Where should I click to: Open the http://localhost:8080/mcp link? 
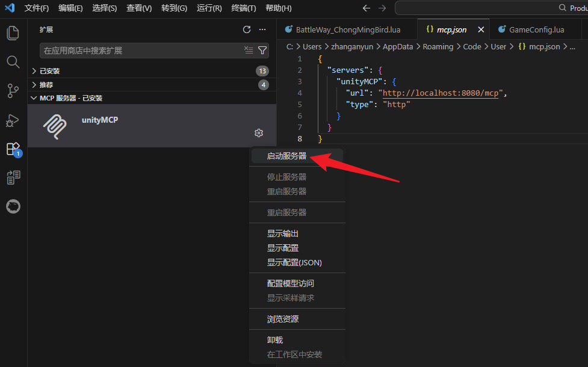tap(441, 93)
